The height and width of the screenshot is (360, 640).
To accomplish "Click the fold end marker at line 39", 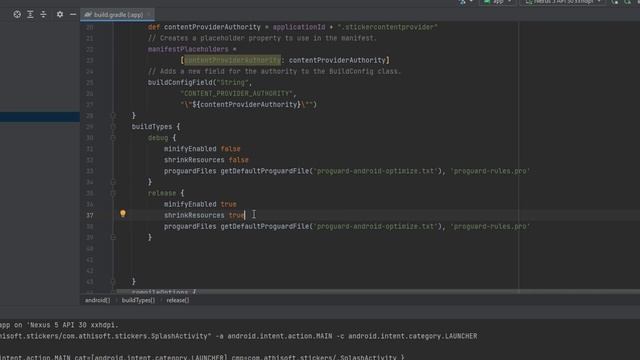I will point(113,237).
